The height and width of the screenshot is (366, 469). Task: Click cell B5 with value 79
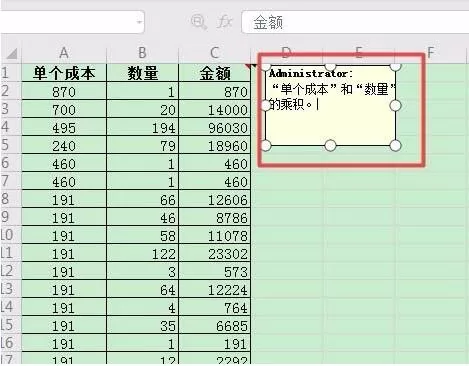(x=143, y=145)
